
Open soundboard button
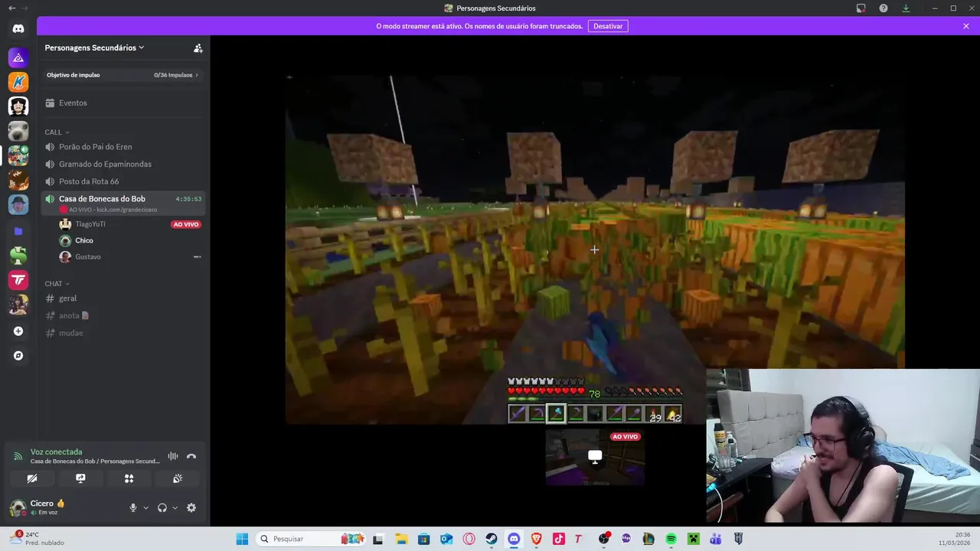[178, 478]
